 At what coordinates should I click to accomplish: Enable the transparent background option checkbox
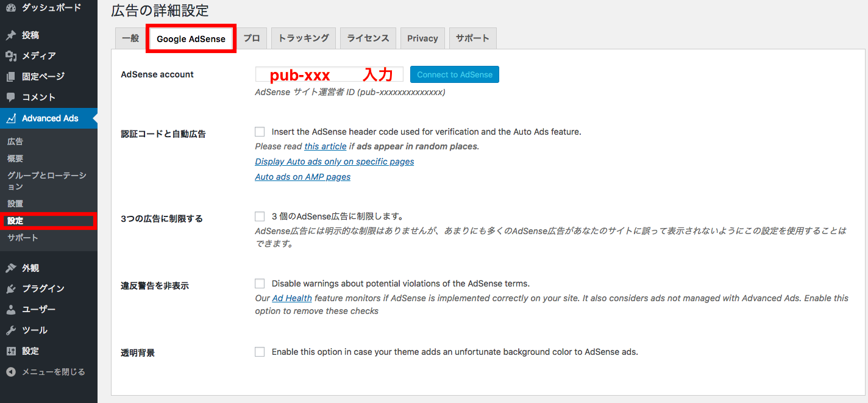[x=260, y=352]
